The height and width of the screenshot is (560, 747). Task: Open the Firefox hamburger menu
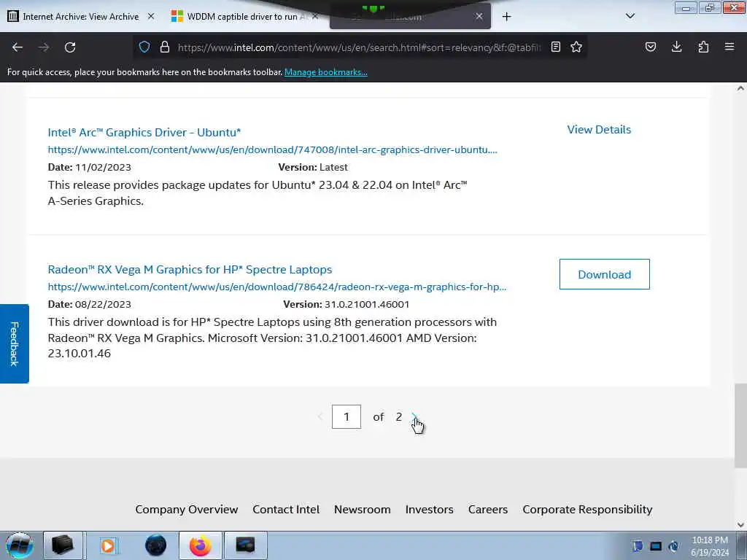tap(729, 47)
